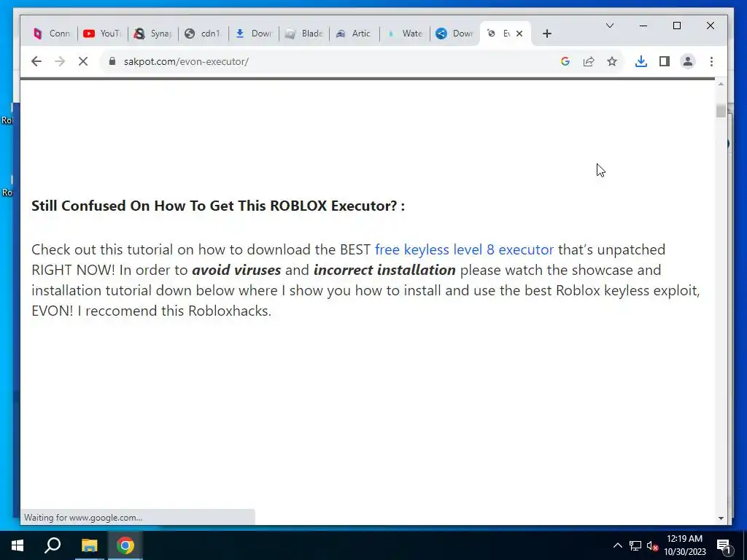Open Windows search from the taskbar

point(53,545)
